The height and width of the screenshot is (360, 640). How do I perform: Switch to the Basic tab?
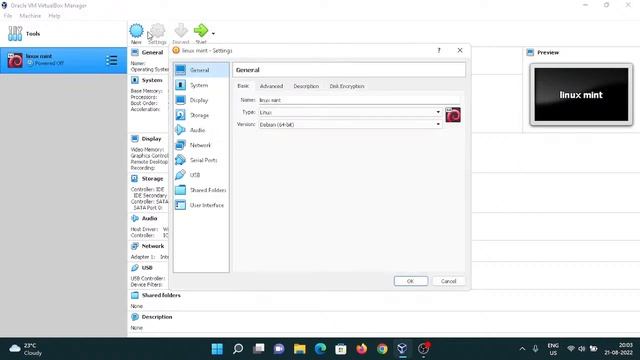pyautogui.click(x=243, y=86)
